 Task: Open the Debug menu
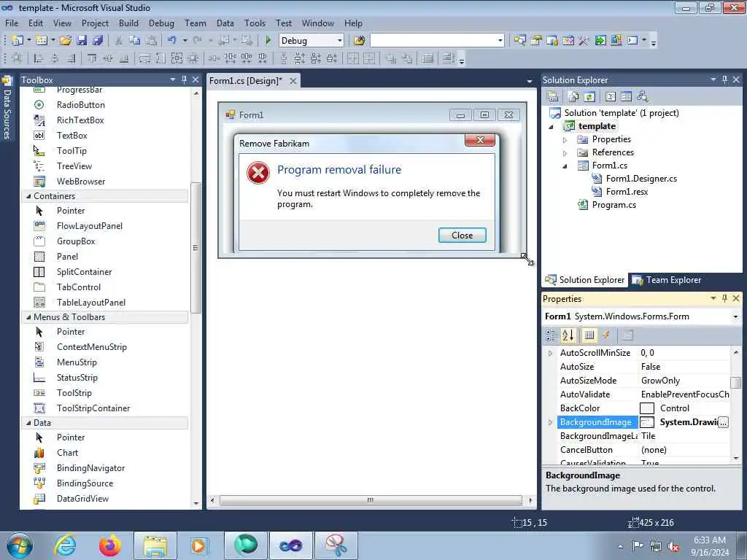coord(161,23)
